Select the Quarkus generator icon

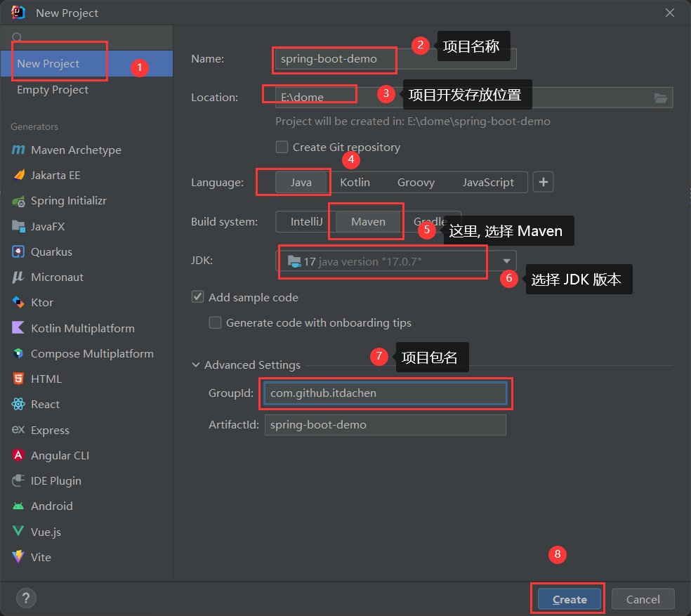pos(18,251)
